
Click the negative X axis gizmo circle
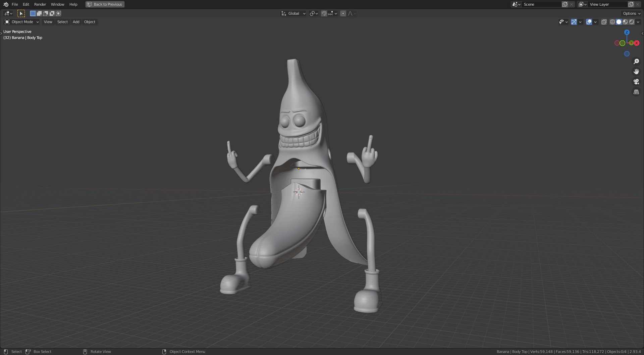pyautogui.click(x=617, y=43)
